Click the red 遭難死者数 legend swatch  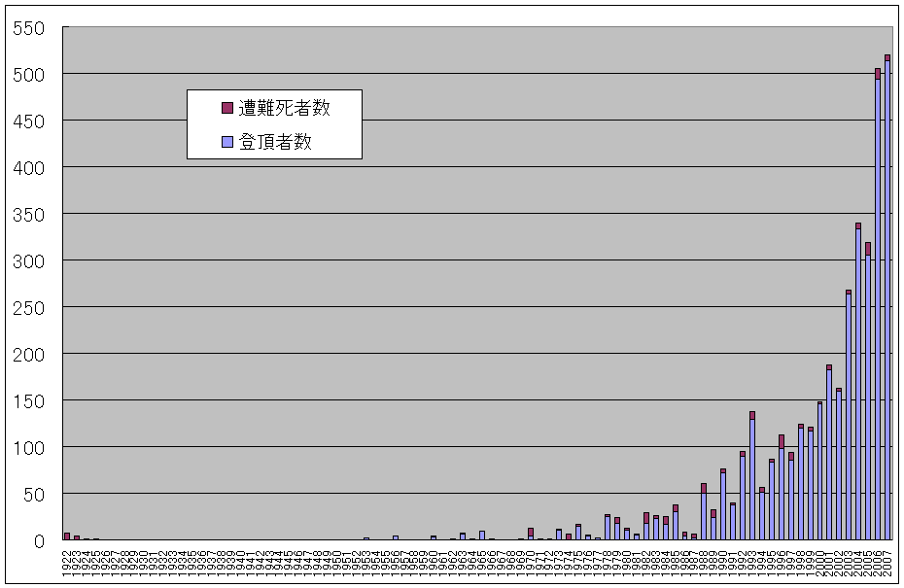tap(227, 108)
